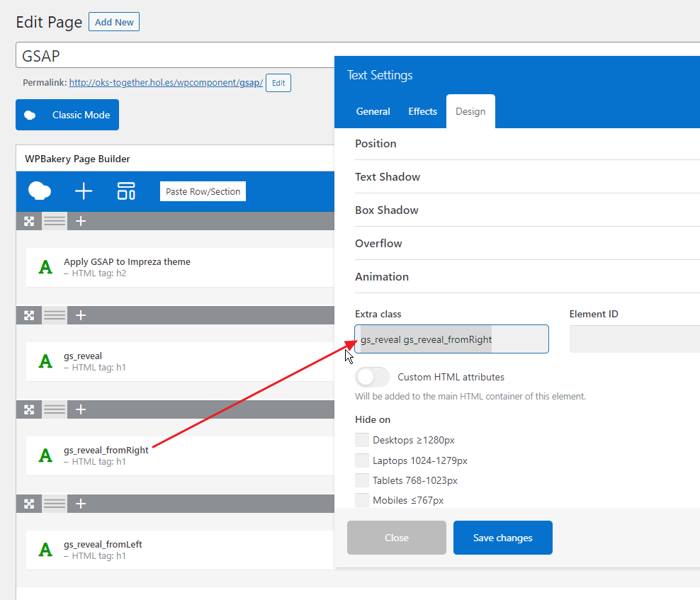Click the plus icon above gs_reveal_fromLeft
The image size is (700, 600).
pyautogui.click(x=80, y=504)
